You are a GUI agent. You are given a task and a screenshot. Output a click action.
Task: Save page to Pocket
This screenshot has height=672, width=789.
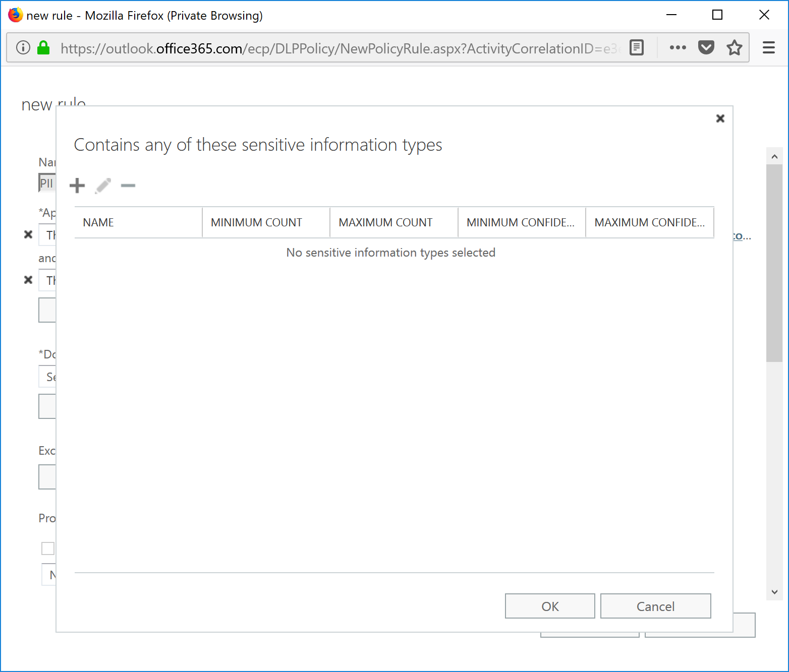coord(706,48)
